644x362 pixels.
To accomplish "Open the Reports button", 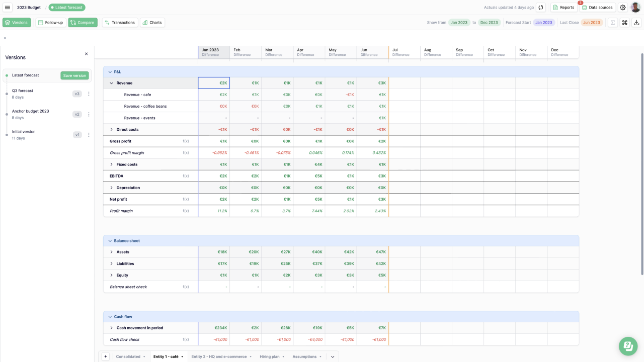I will 563,8.
